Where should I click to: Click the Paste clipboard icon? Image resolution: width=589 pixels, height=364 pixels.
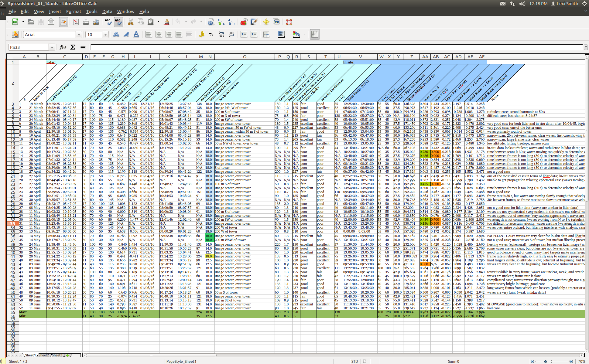(x=151, y=22)
